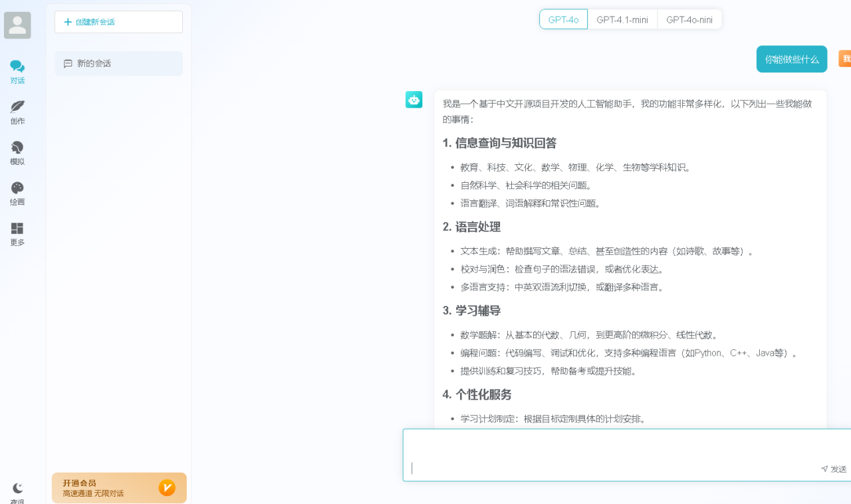This screenshot has width=851, height=504.
Task: Click the plus icon to create conversation
Action: pos(68,22)
